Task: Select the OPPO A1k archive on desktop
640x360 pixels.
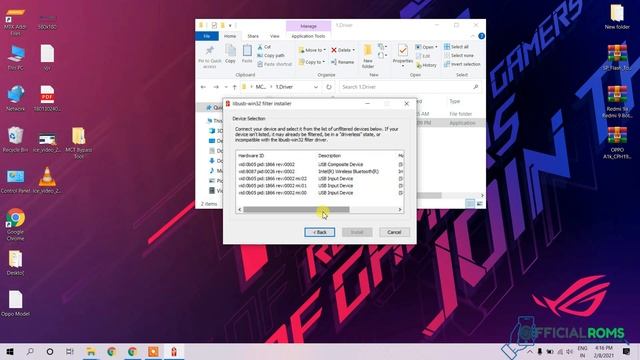Action: [x=617, y=143]
